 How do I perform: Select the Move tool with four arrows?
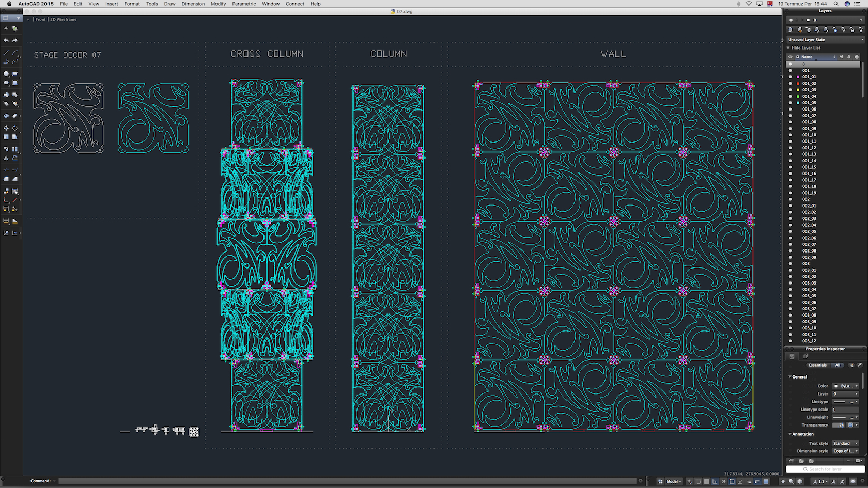(x=6, y=128)
